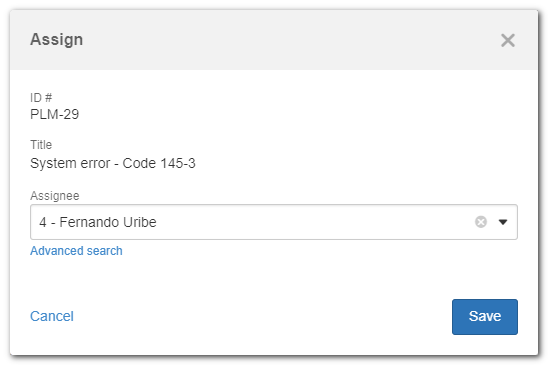Select the PLM-29 ID value text
Screen dimensions: 550x366
(x=55, y=114)
